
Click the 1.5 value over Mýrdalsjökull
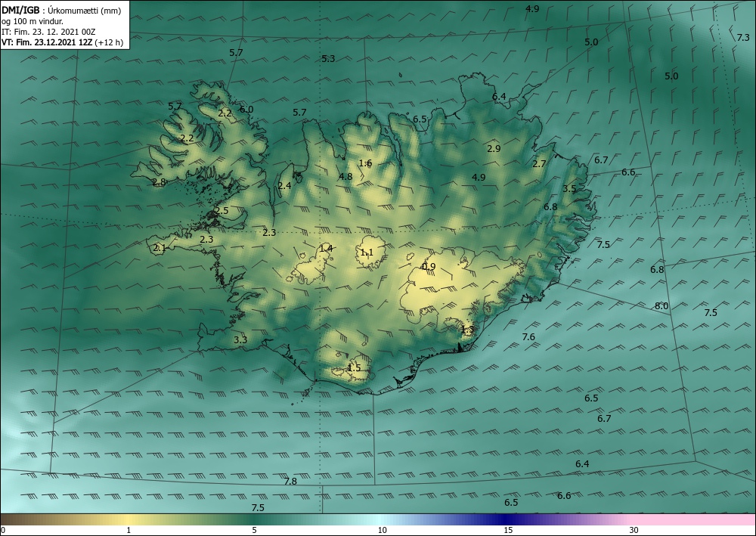tap(355, 367)
